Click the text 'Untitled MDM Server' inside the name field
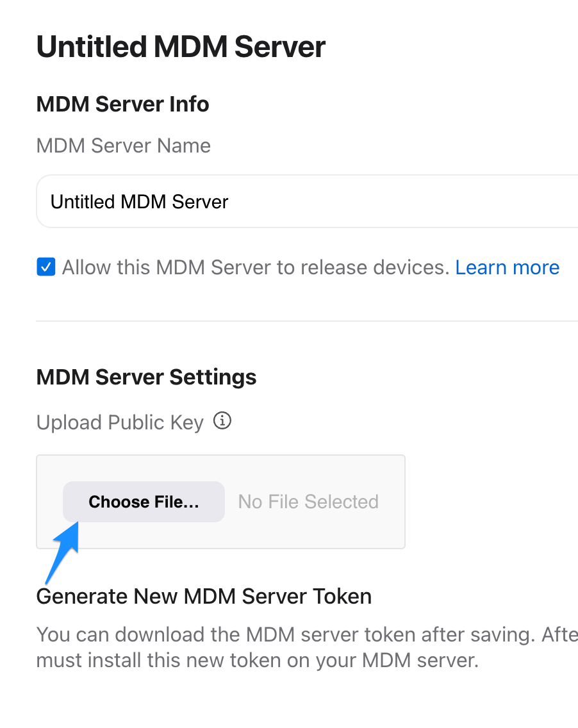578x728 pixels. (x=139, y=202)
